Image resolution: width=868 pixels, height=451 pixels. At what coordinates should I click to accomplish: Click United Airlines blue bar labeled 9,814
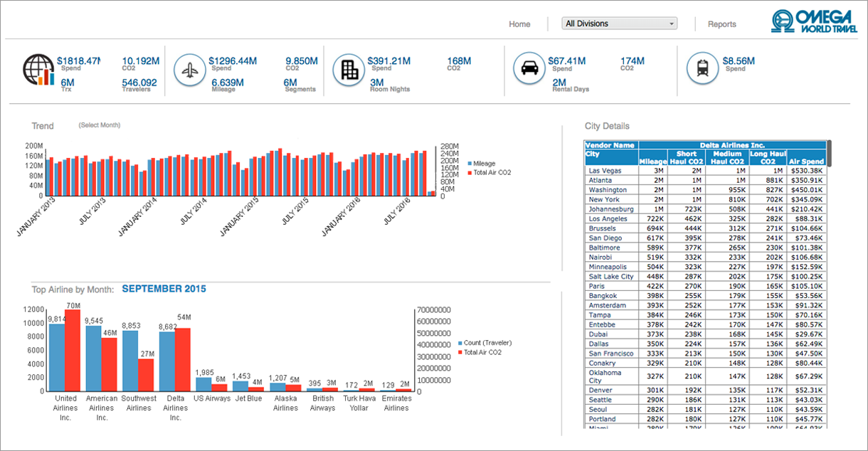click(57, 357)
